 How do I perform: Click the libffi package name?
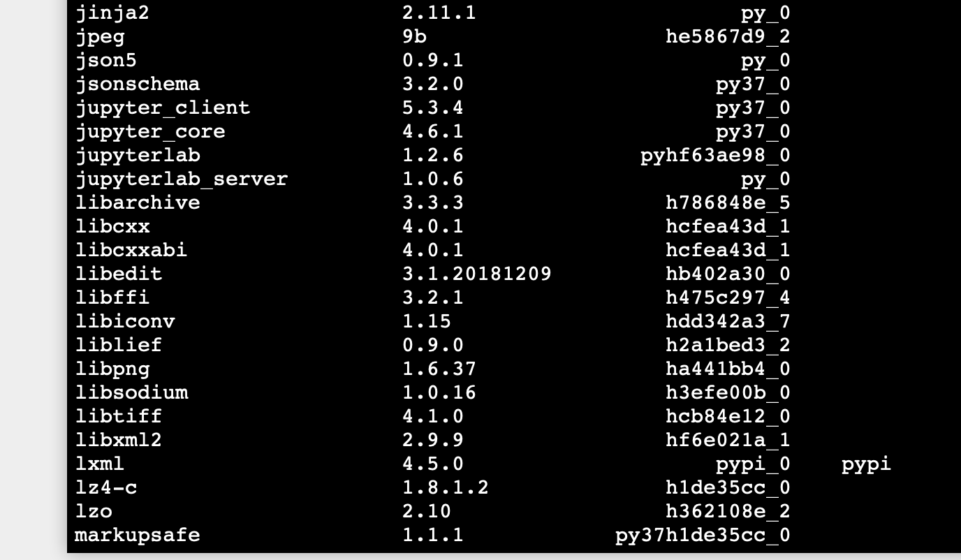coord(112,297)
